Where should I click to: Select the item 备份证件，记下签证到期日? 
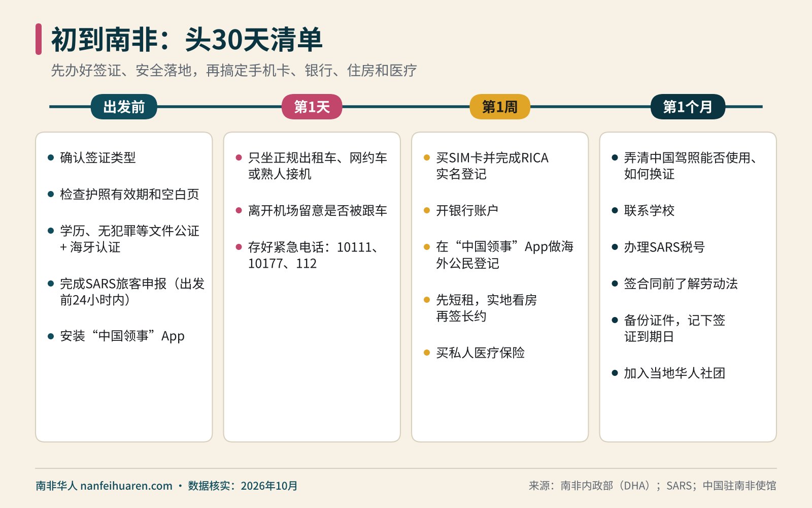[x=674, y=328]
